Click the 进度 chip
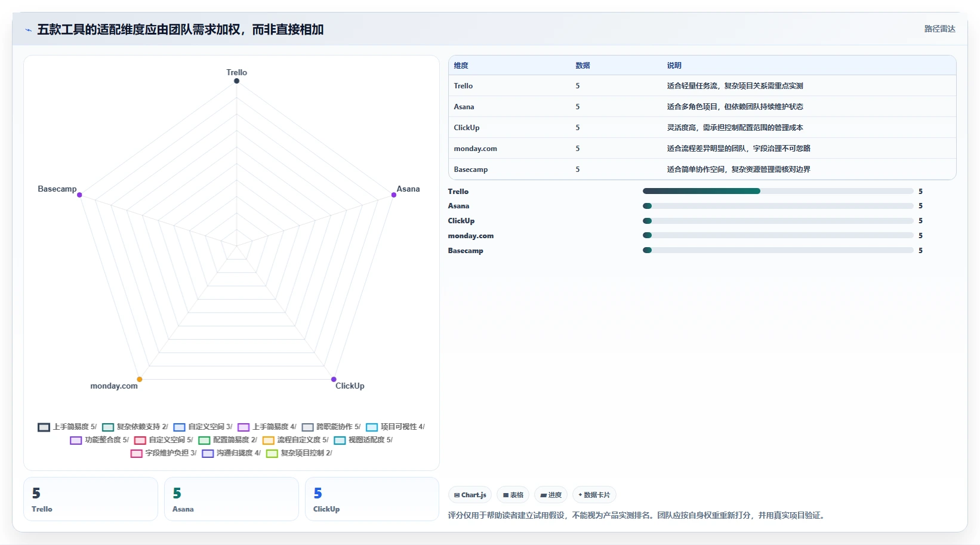980x545 pixels. point(551,495)
